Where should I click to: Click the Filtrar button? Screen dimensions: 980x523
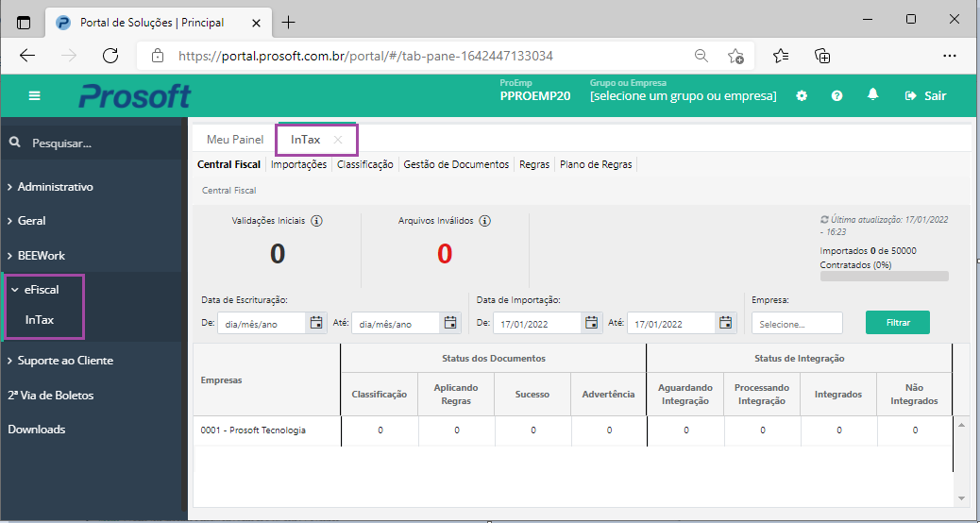tap(898, 323)
